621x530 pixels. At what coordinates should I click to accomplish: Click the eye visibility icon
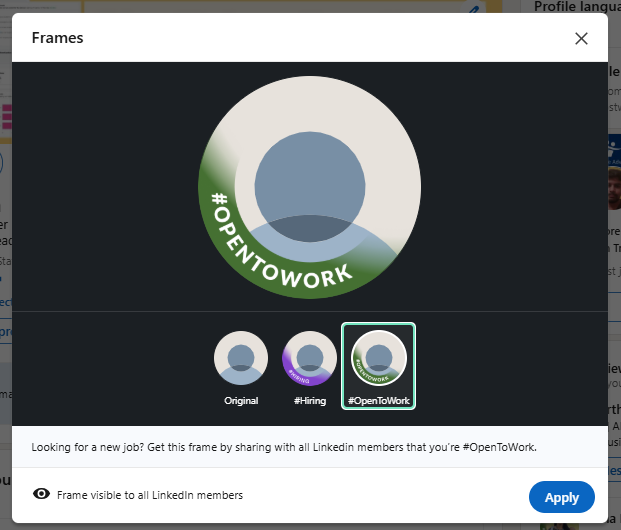click(x=41, y=494)
